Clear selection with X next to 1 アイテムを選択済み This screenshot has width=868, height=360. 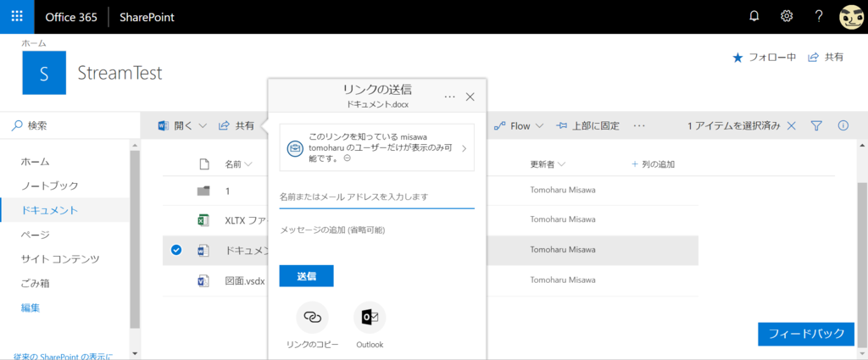click(792, 126)
